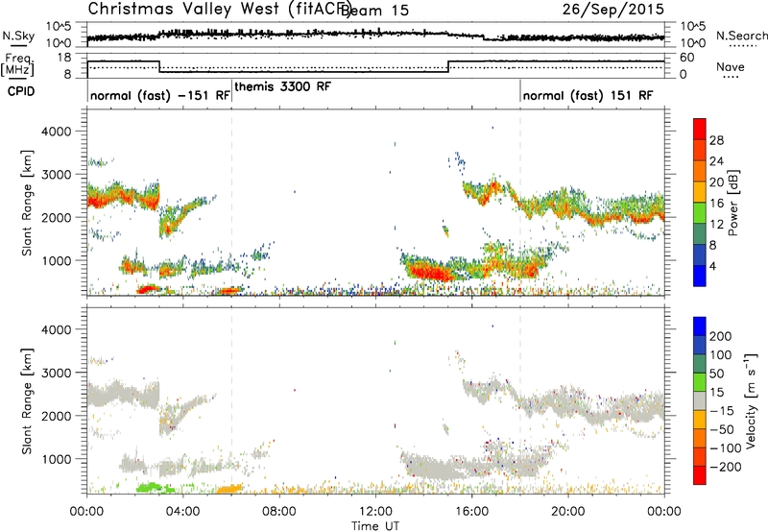Pick the blue bottom segment of Power colorbar
The height and width of the screenshot is (532, 768).
tap(700, 276)
